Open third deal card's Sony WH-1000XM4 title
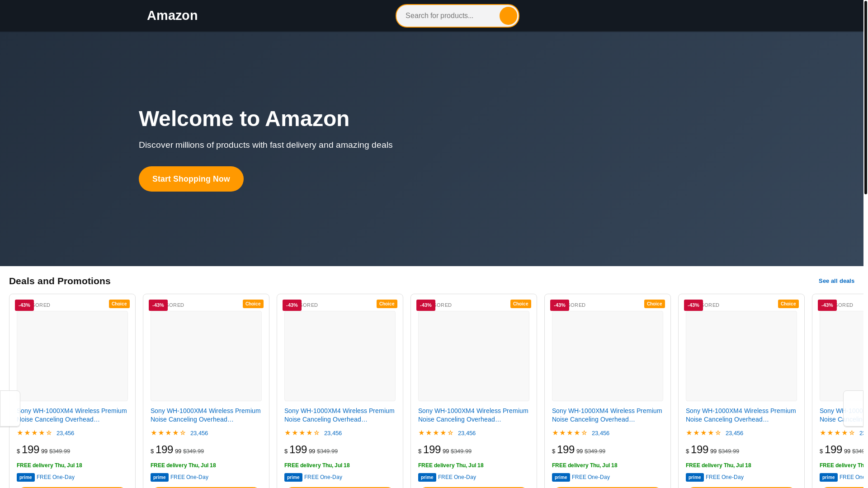This screenshot has height=488, width=868. pos(340,415)
